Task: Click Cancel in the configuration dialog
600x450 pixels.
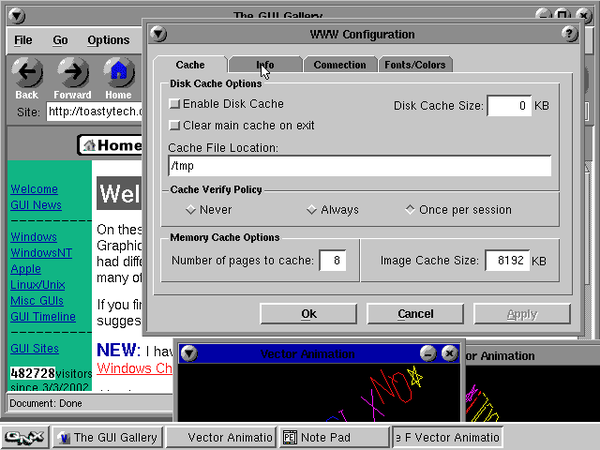Action: coord(415,314)
